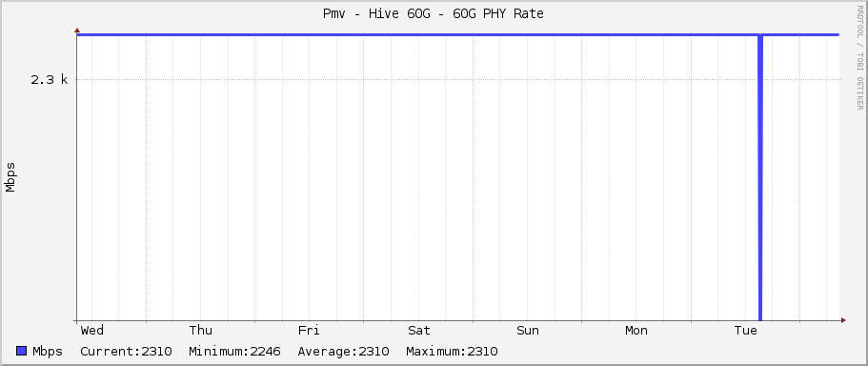Image resolution: width=868 pixels, height=366 pixels.
Task: Click the 'Thu' x-axis label
Action: coord(200,331)
